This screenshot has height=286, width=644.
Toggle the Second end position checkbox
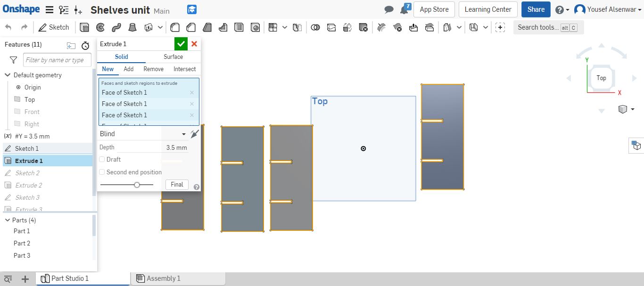tap(102, 172)
